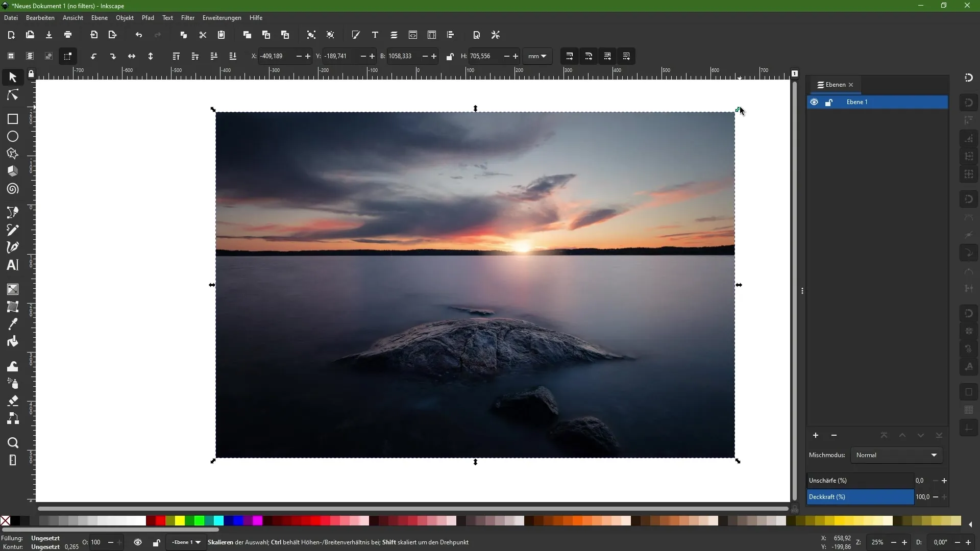Pick the cyan palette swatch
This screenshot has height=551, width=980.
(218, 521)
